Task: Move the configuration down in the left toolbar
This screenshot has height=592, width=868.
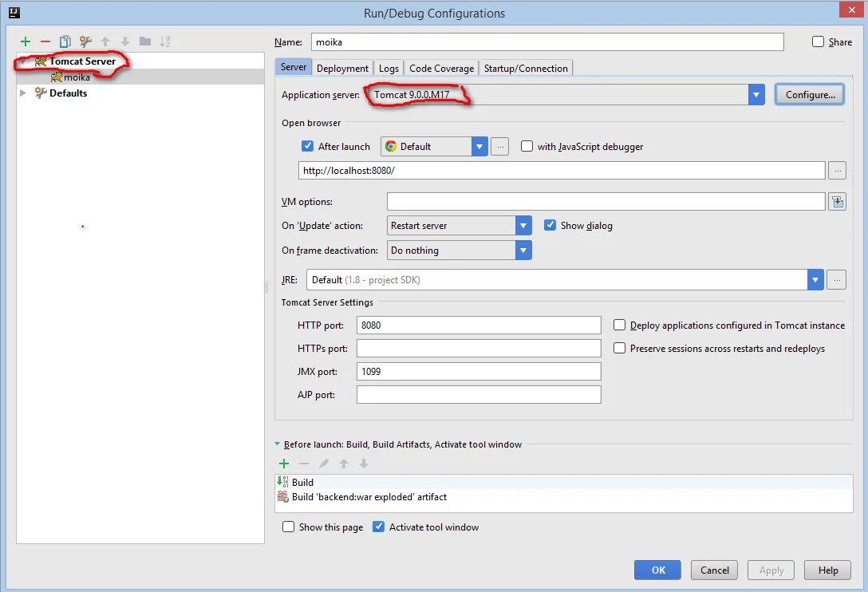Action: click(x=125, y=41)
